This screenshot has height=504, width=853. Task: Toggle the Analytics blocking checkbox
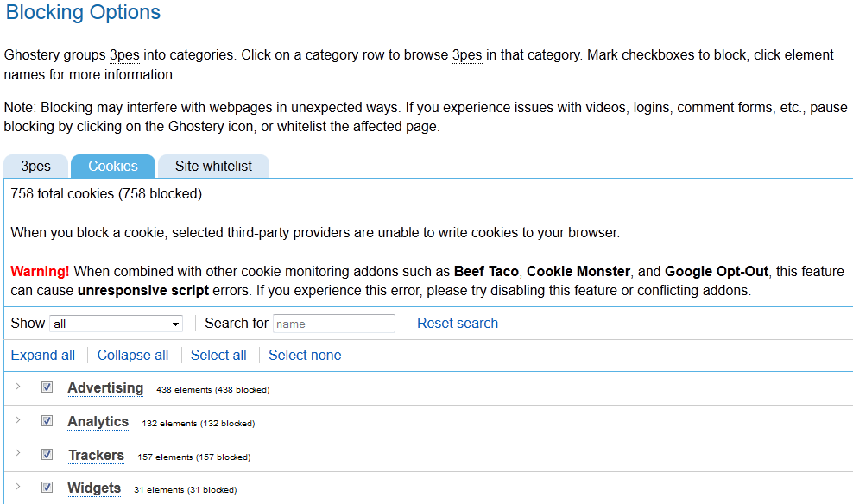click(47, 420)
